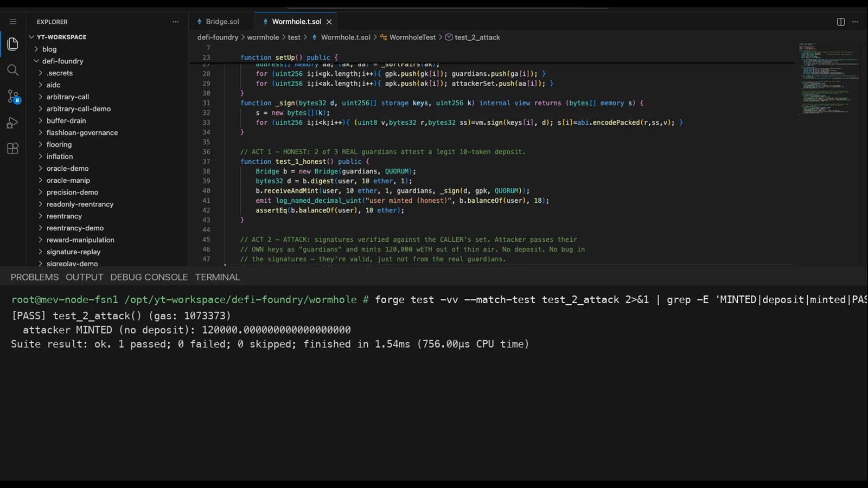Open the hamburger application menu
The image size is (868, 488).
click(x=13, y=22)
